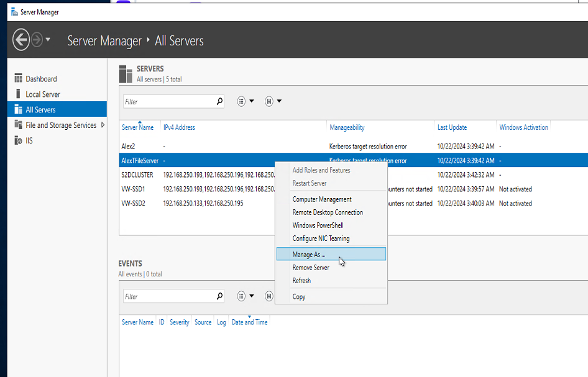Click the Servers tile header icon
This screenshot has height=377, width=588.
coord(126,74)
